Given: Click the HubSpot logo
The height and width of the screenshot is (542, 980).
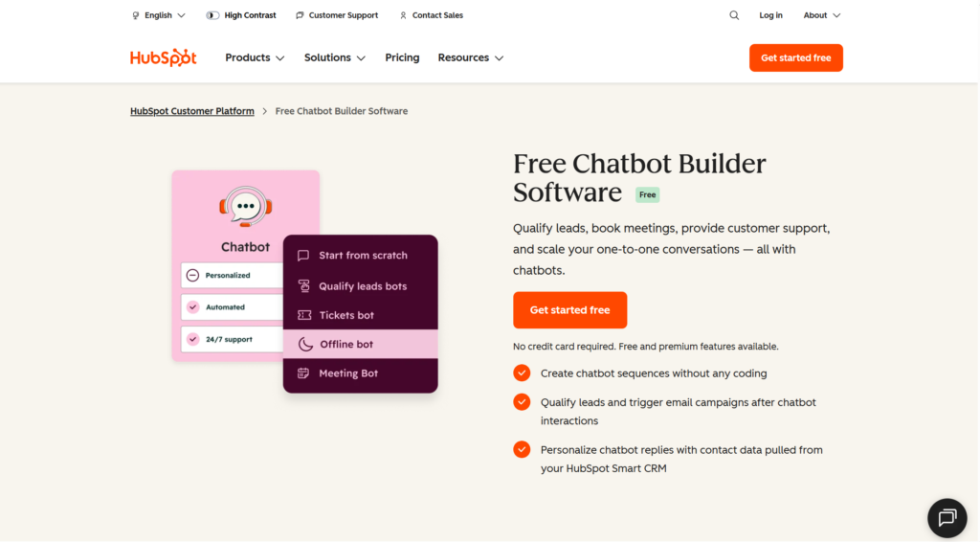Looking at the screenshot, I should (163, 57).
